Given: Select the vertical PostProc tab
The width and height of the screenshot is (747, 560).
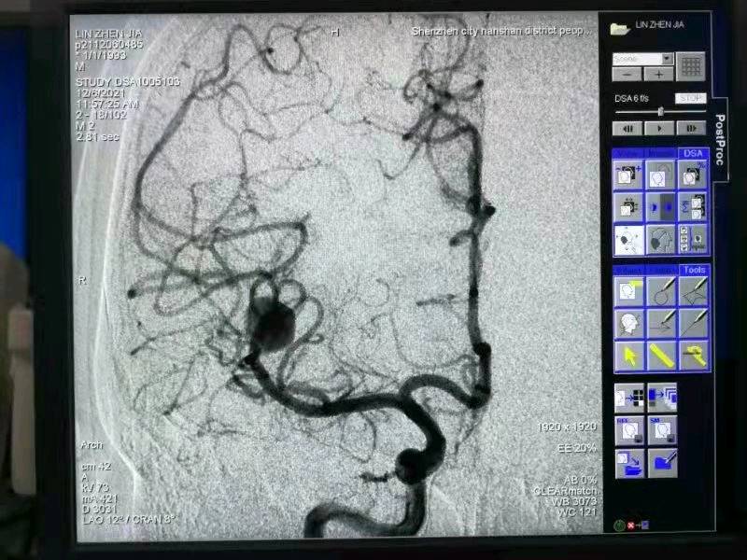Looking at the screenshot, I should 719,138.
